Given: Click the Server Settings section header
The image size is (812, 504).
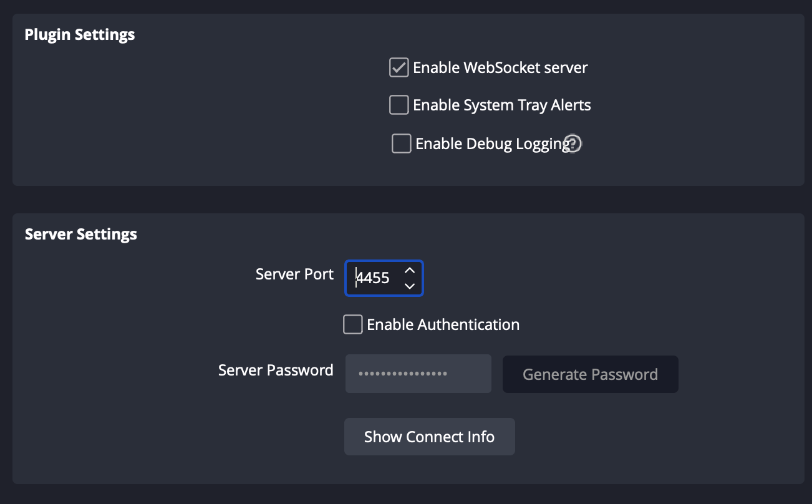Looking at the screenshot, I should click(x=80, y=234).
